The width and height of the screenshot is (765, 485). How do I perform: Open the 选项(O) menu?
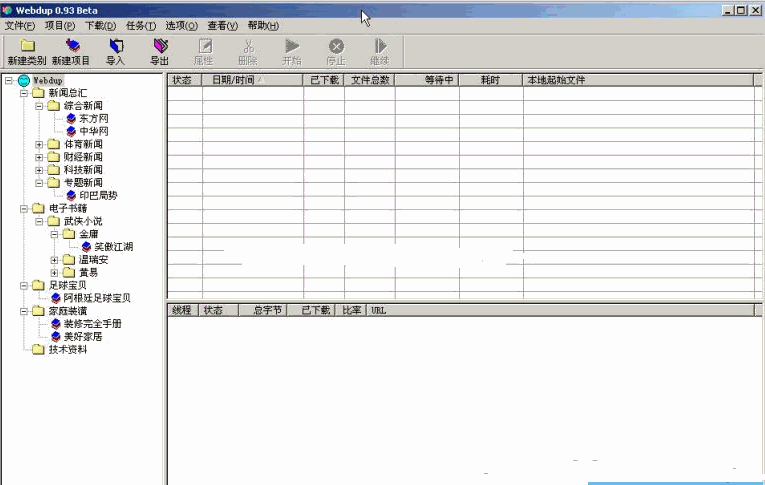click(181, 25)
